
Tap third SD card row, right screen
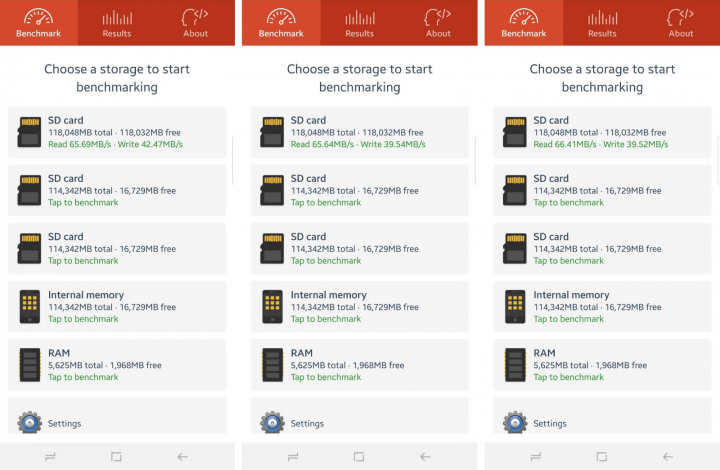tap(602, 248)
